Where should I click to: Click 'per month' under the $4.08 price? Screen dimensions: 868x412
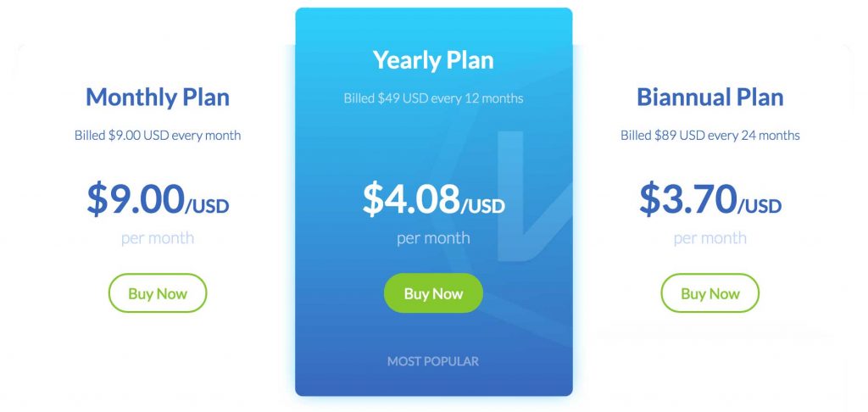(433, 239)
